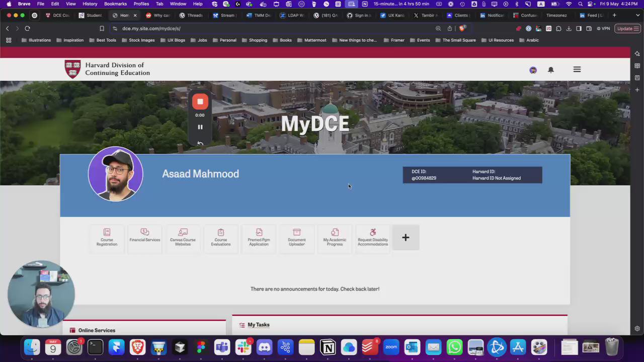
Task: Open the My Tasks section header
Action: click(259, 325)
